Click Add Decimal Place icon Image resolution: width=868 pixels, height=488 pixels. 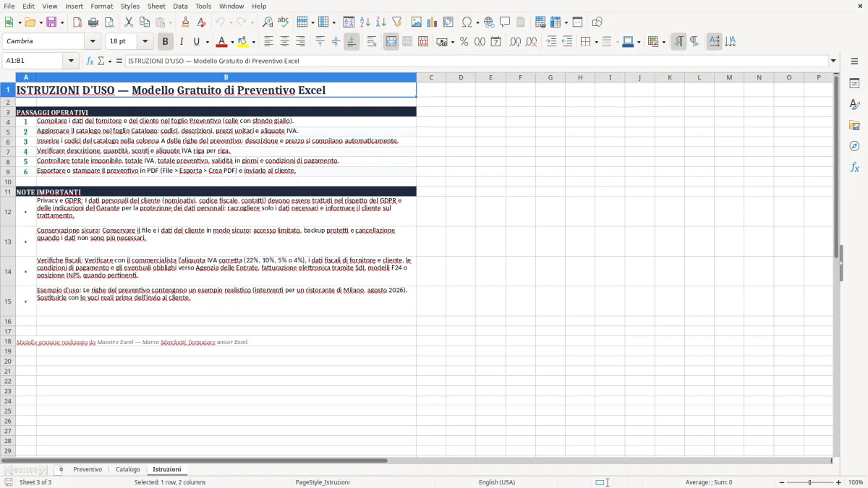[515, 42]
